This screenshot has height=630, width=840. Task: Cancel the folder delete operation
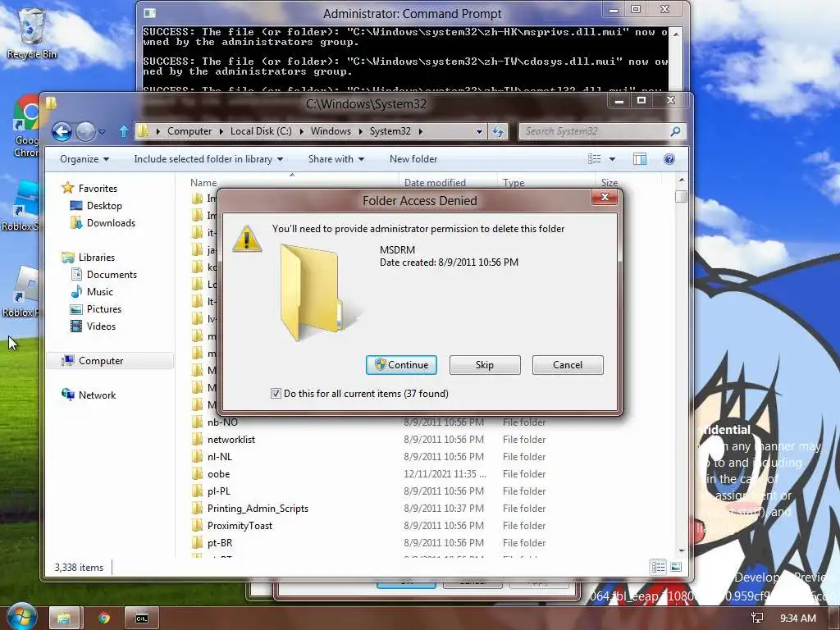[x=568, y=365]
